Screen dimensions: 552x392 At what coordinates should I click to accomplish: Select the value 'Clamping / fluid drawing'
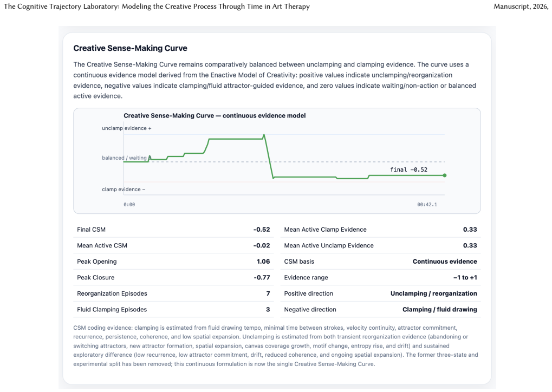[440, 309]
